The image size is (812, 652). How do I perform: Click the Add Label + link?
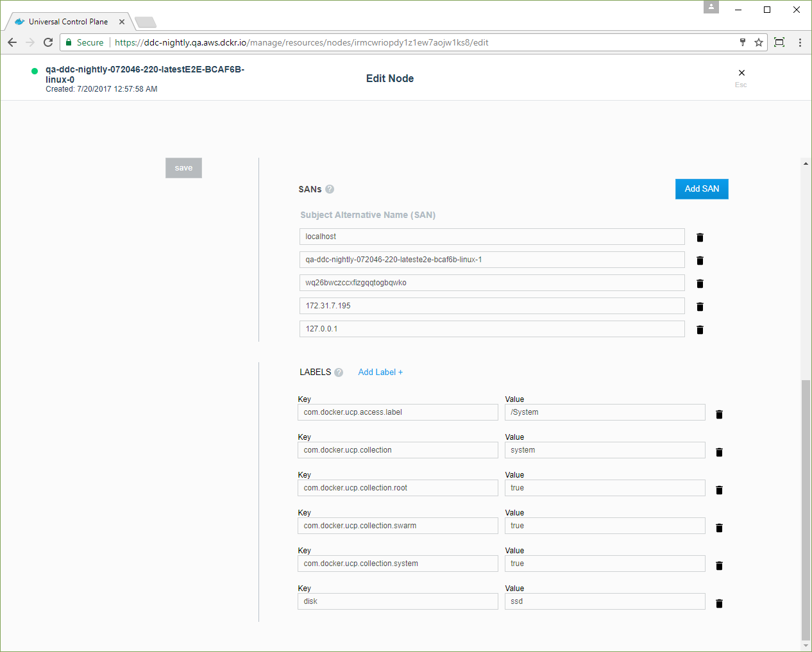(380, 372)
